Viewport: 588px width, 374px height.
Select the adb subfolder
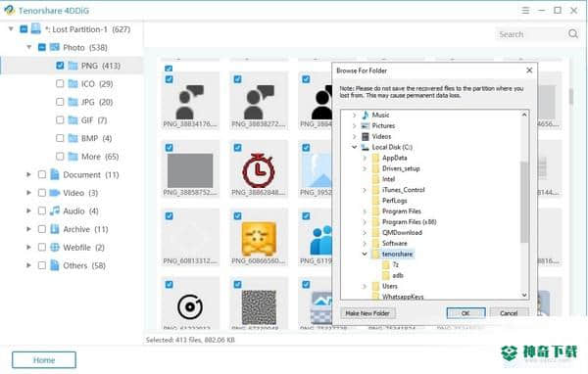pos(398,275)
